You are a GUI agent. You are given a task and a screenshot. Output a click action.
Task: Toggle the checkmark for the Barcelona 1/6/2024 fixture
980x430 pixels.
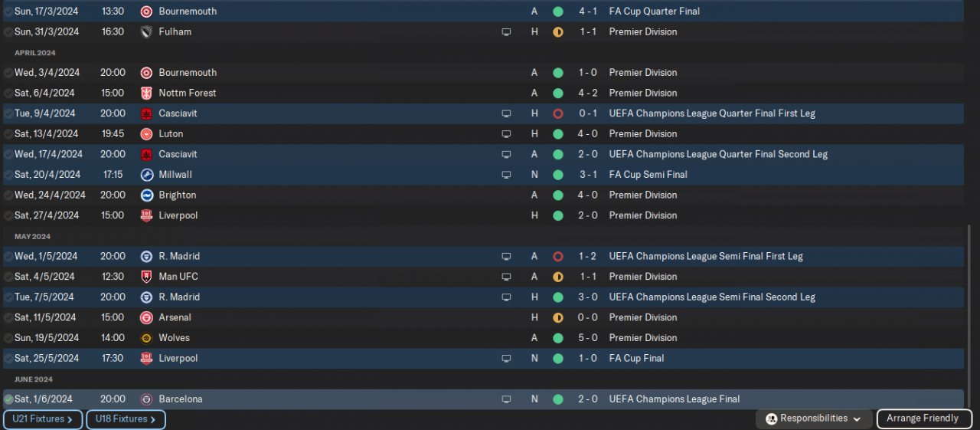[8, 399]
